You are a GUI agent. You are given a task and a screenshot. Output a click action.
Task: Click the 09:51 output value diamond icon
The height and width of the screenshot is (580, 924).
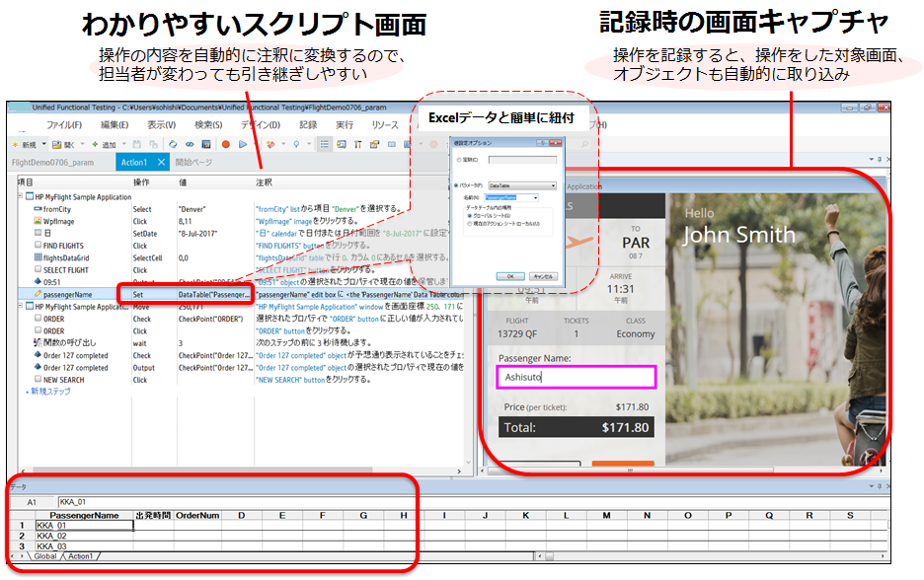click(x=38, y=282)
